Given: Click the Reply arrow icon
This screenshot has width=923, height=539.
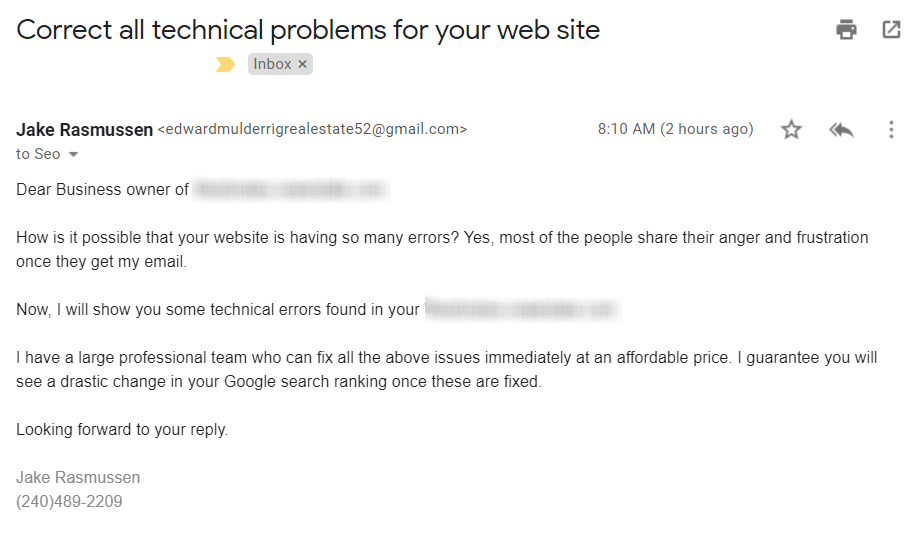Looking at the screenshot, I should point(841,129).
